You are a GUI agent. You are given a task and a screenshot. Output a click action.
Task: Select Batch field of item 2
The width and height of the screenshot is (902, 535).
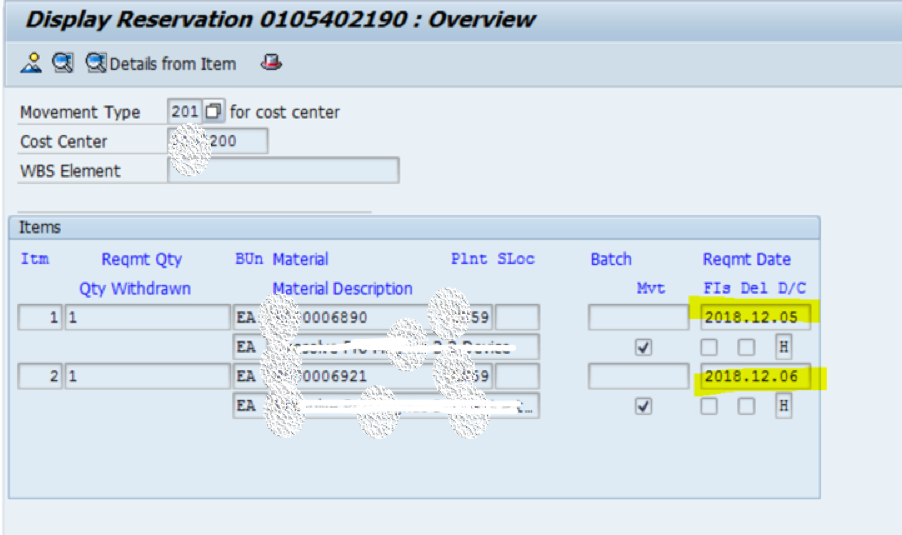(639, 376)
